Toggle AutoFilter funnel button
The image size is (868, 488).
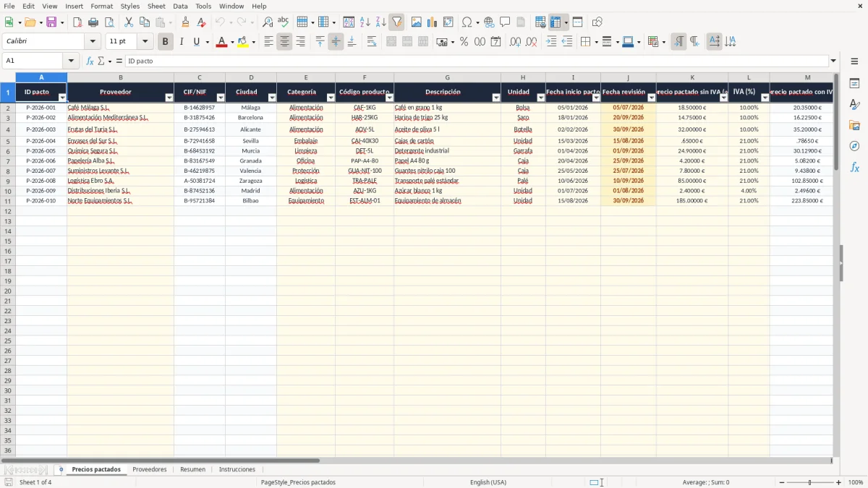pos(396,22)
